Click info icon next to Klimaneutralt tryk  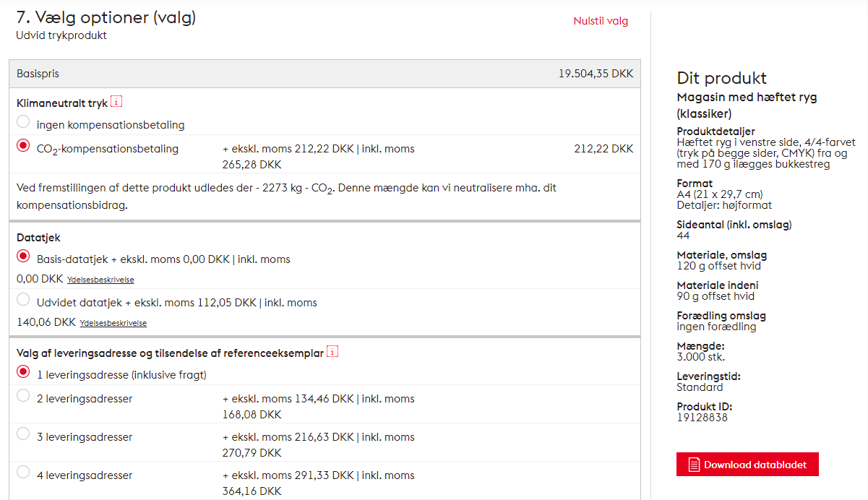[117, 102]
